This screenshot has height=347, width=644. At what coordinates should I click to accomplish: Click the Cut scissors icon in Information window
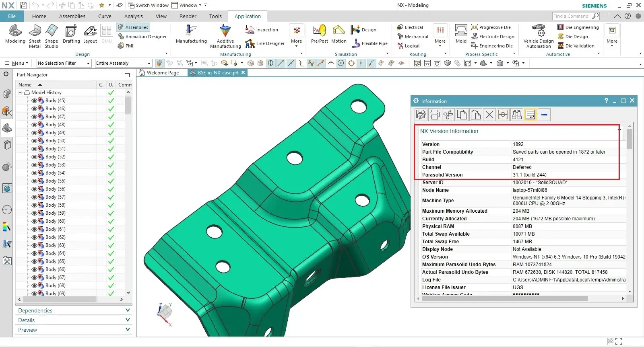(x=448, y=115)
